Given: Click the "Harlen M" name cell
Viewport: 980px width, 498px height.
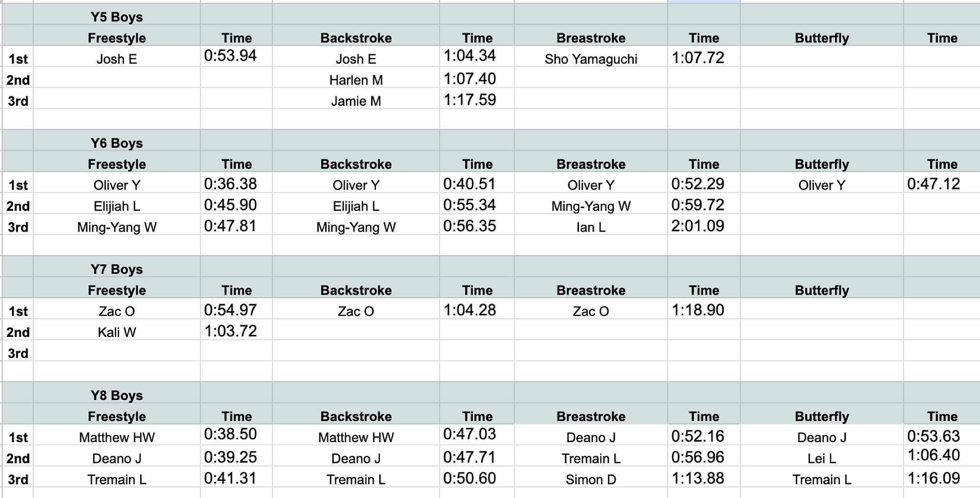Looking at the screenshot, I should point(356,80).
